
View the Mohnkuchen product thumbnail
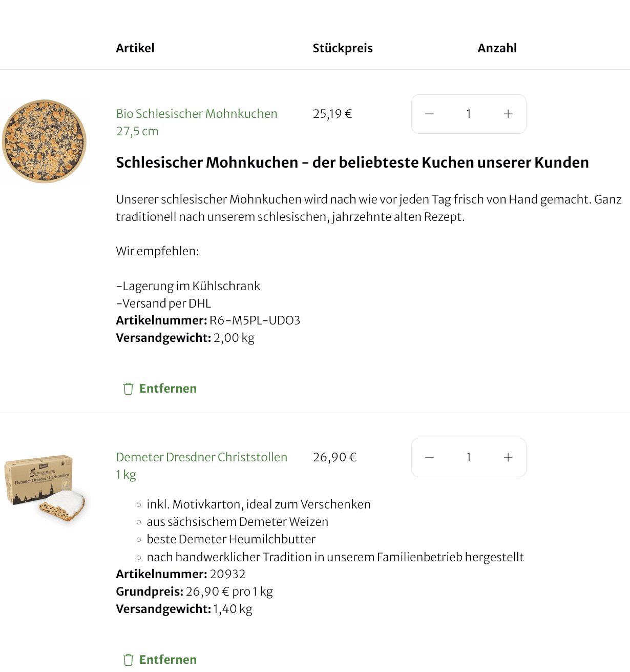point(45,141)
